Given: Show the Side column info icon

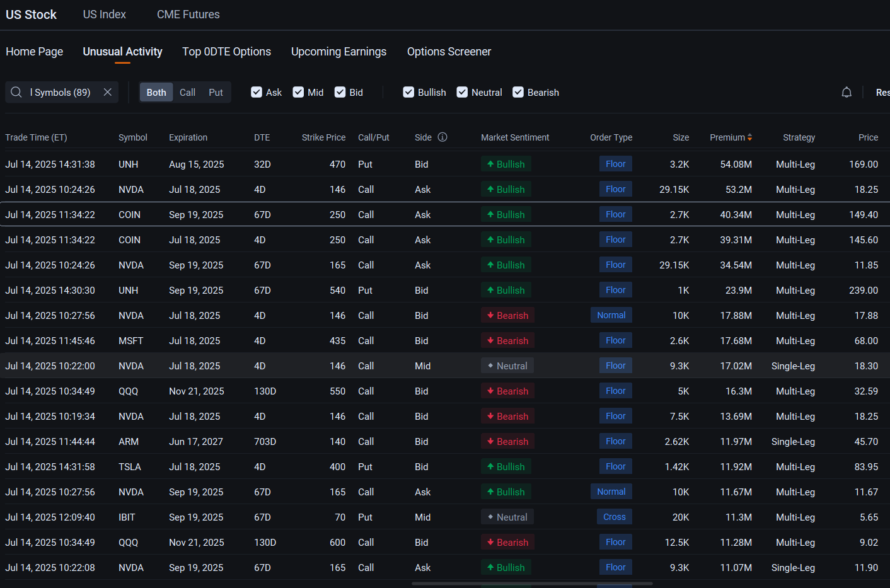Looking at the screenshot, I should (442, 137).
